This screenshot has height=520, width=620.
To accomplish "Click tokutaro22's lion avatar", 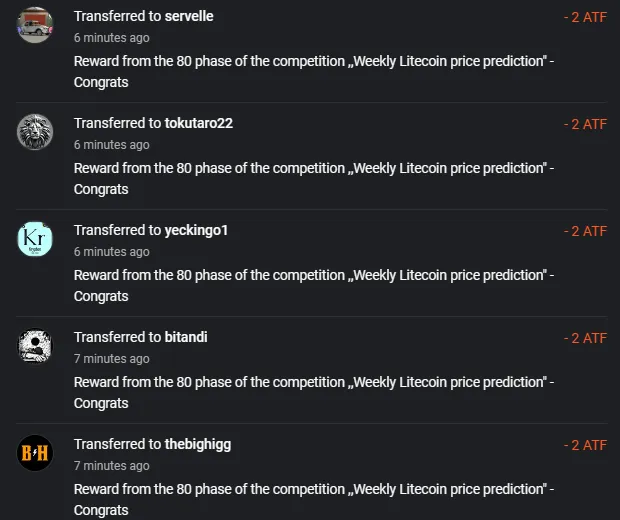I will (35, 132).
